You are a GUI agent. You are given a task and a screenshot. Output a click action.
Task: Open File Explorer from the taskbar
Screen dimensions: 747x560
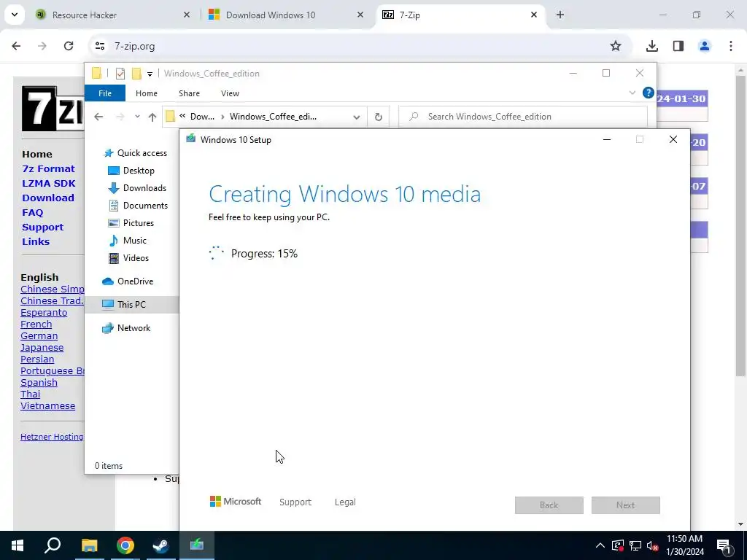[x=89, y=545]
